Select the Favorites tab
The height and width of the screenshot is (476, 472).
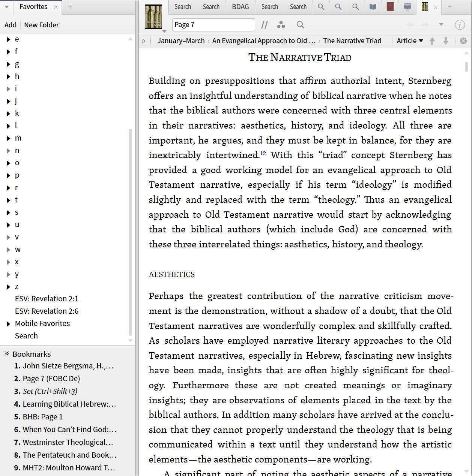coord(33,7)
